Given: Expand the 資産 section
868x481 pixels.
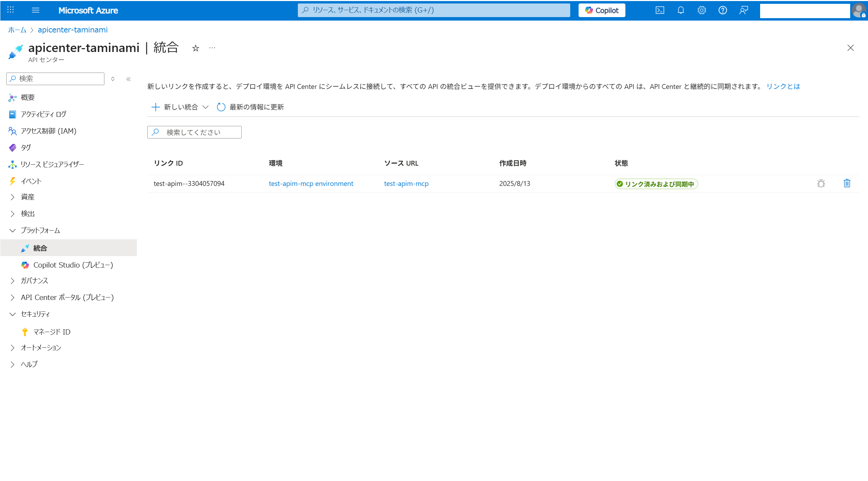Looking at the screenshot, I should (13, 197).
